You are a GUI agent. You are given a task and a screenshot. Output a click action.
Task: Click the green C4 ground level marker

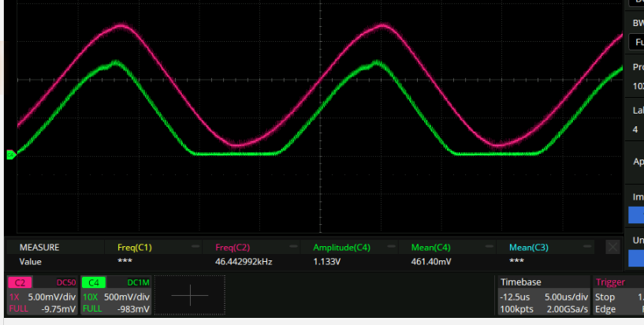pos(10,155)
